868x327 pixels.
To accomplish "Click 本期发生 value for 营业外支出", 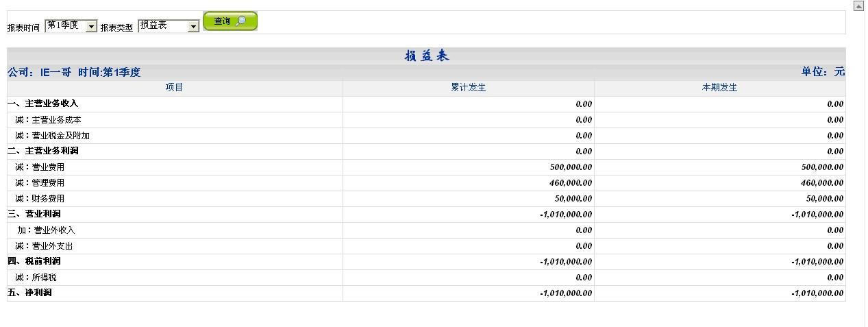I will [835, 245].
